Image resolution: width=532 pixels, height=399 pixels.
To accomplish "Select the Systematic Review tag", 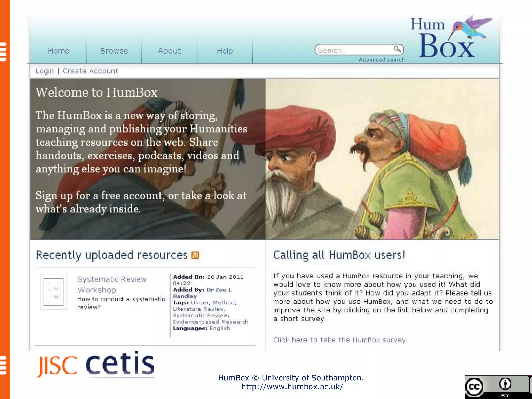I will [x=200, y=315].
